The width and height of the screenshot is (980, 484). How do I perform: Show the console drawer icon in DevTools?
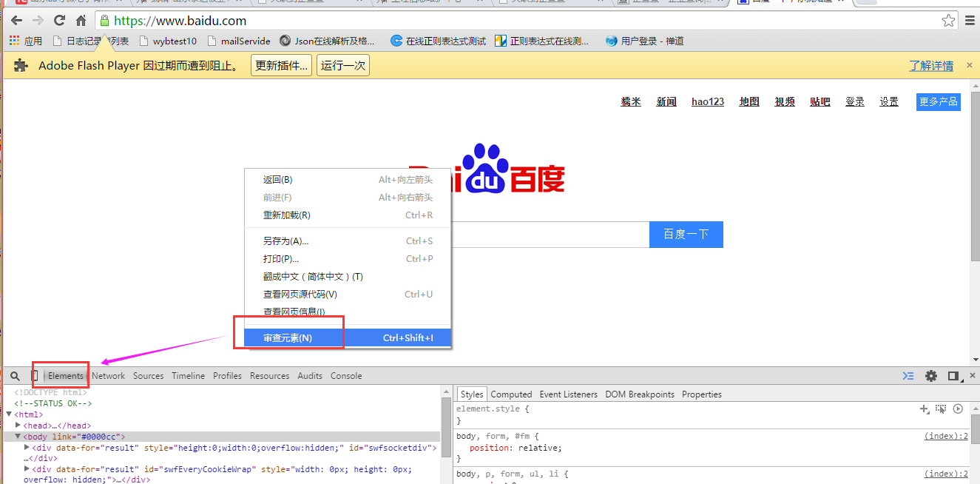point(908,376)
